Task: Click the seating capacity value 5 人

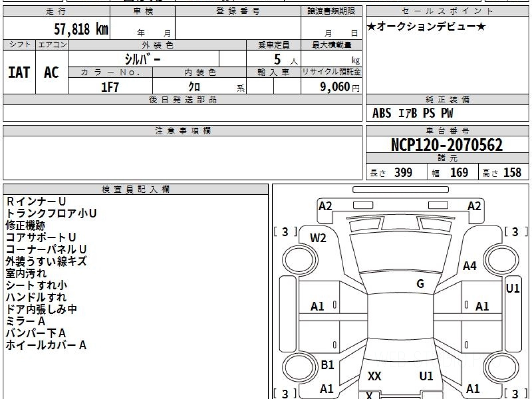Action: pos(286,59)
